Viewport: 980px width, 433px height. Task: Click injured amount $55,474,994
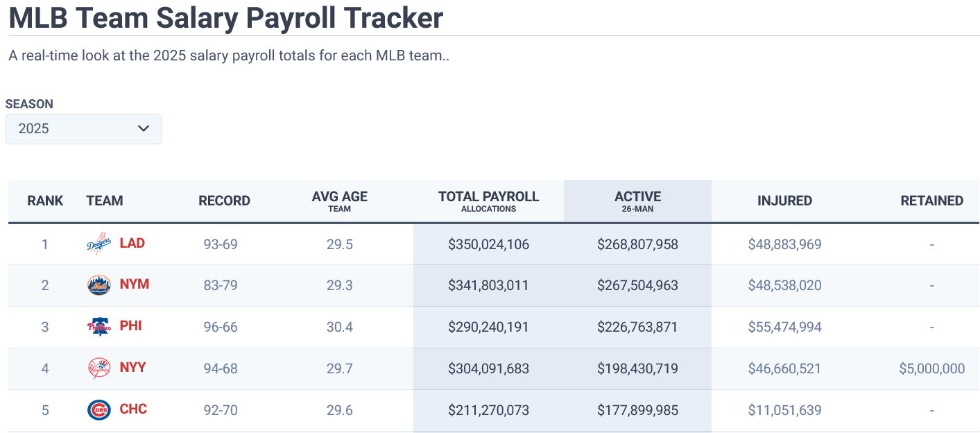pos(784,327)
